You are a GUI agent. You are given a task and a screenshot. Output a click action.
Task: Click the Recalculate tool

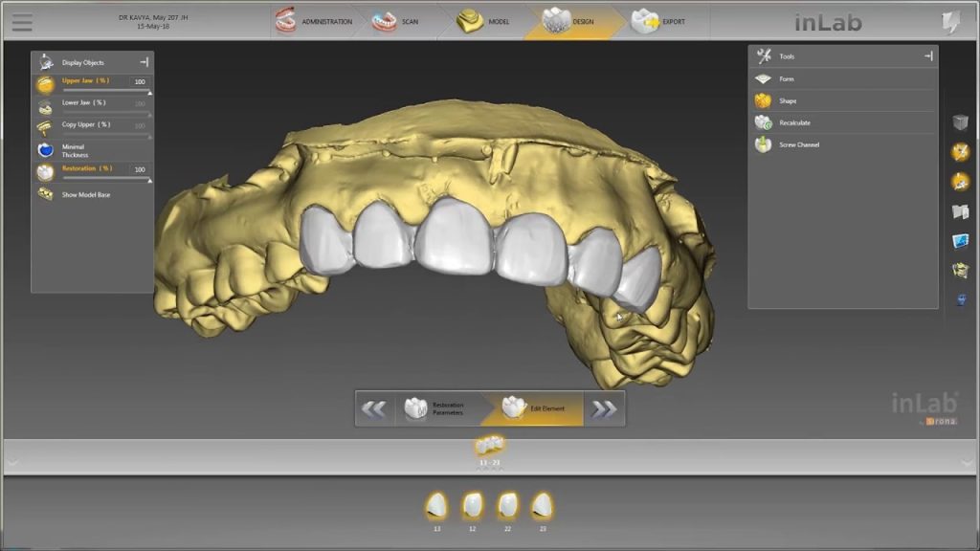794,123
